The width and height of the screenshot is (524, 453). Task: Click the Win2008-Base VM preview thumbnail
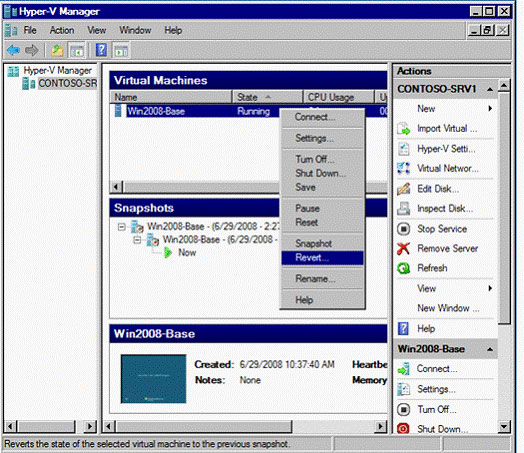(x=153, y=379)
